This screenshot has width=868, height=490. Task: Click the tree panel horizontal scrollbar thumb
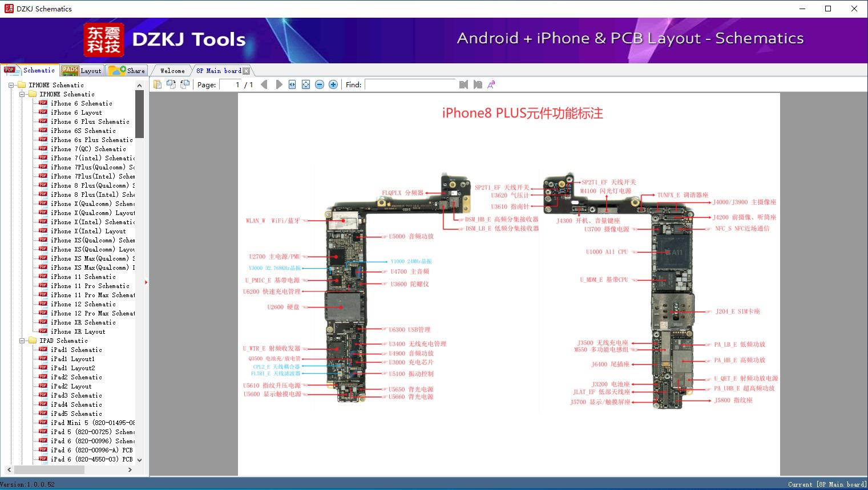(x=49, y=469)
